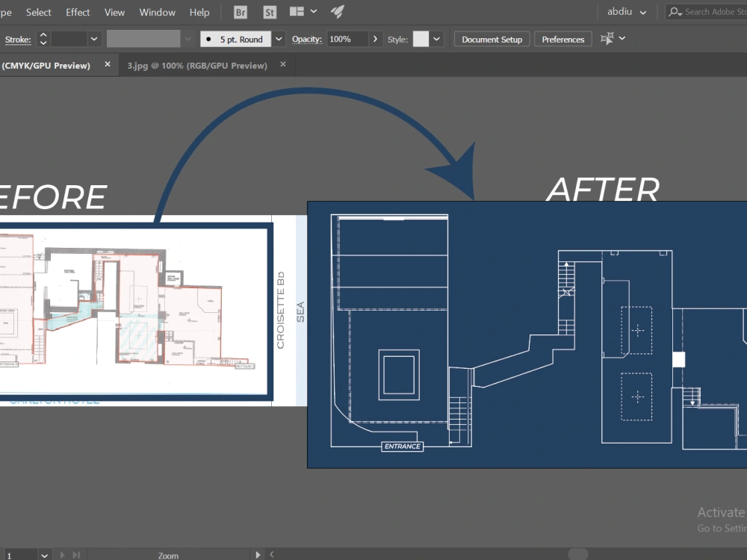
Task: Click the Style color swatch
Action: tap(420, 38)
